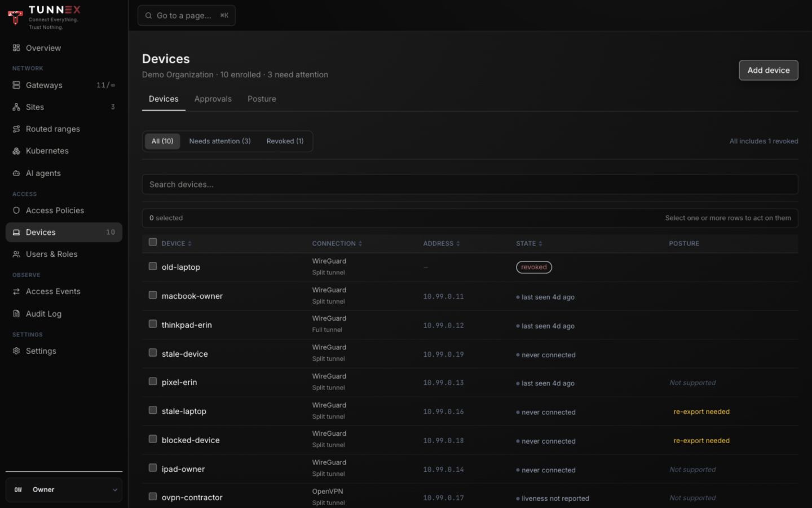Sort by the Device column arrows
This screenshot has height=508, width=812.
tap(189, 243)
